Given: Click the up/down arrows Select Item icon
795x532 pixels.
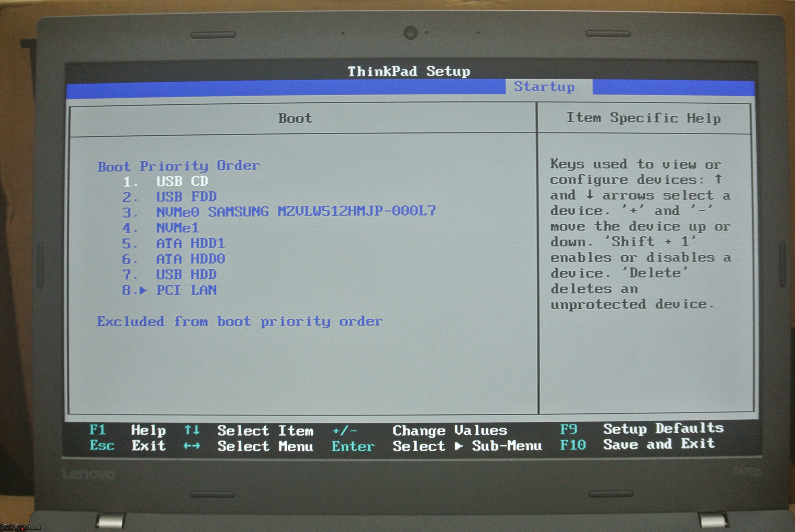Looking at the screenshot, I should tap(192, 430).
